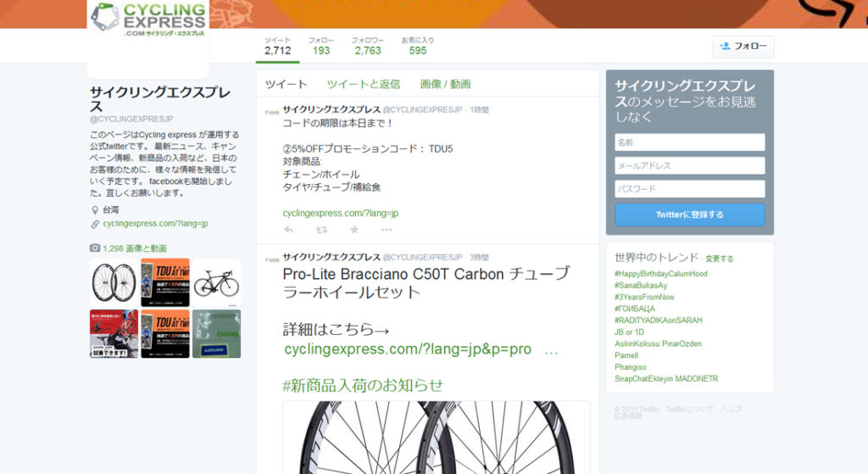Click link chain icon in profile bio

pos(95,224)
